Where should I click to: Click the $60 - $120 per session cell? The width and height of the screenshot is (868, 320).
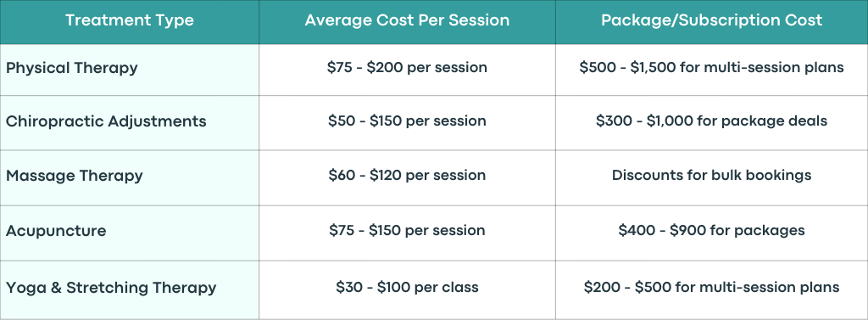tap(407, 175)
